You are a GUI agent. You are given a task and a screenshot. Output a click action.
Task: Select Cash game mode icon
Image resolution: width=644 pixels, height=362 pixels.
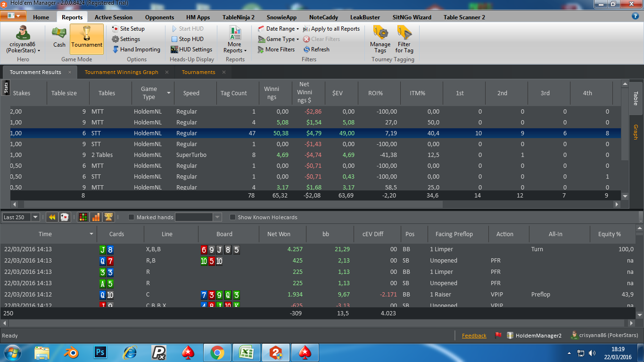(x=59, y=37)
